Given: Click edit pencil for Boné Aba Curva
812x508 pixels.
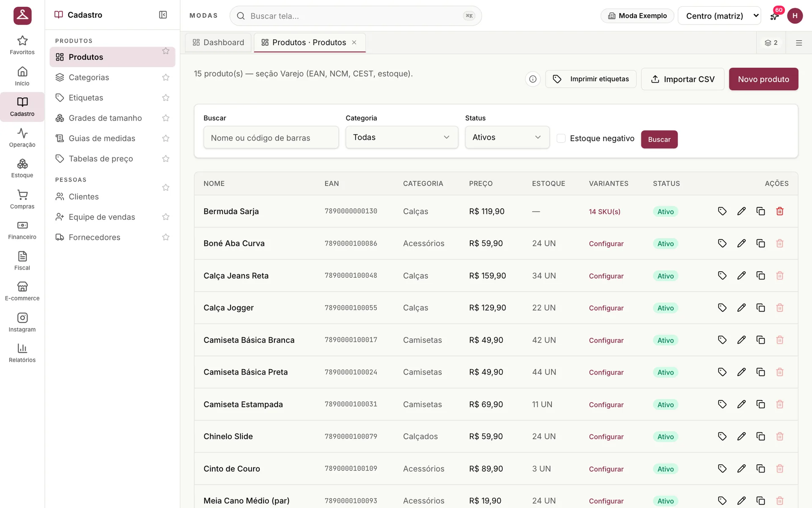Looking at the screenshot, I should click(x=741, y=243).
